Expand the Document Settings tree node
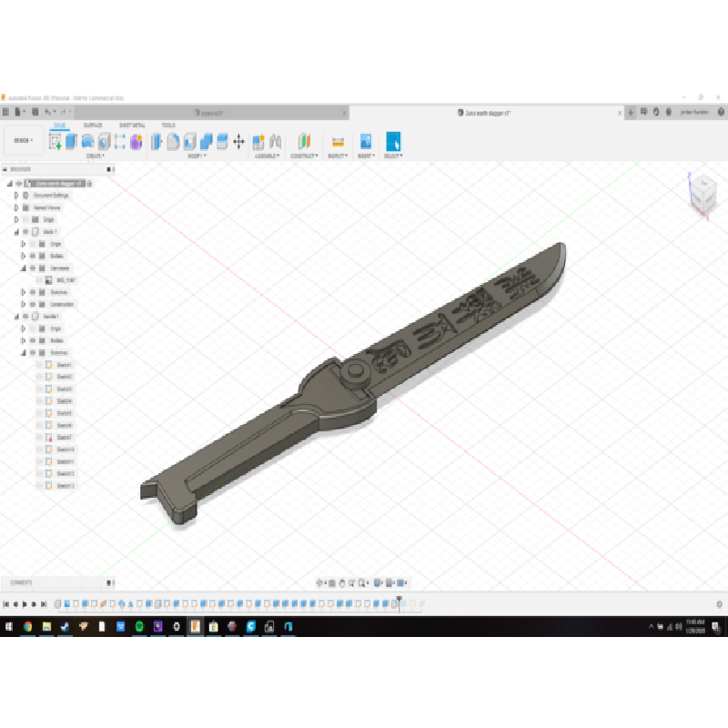Screen dimensions: 728x728 pyautogui.click(x=15, y=196)
